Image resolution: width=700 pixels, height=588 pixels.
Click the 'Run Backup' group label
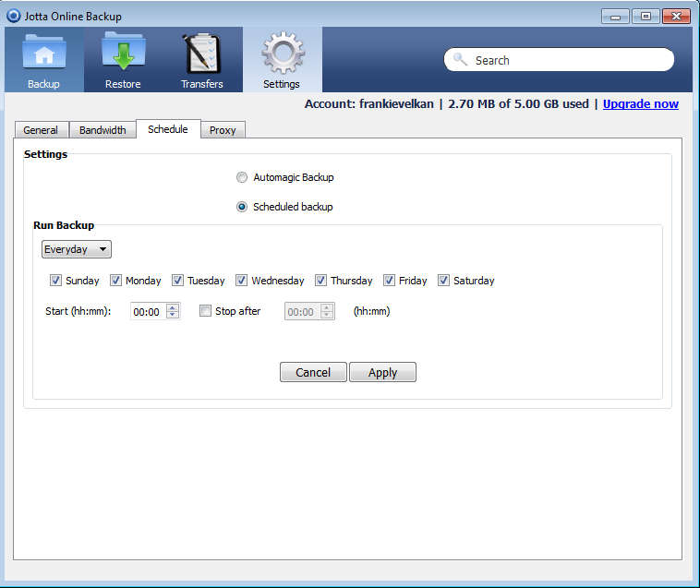[x=64, y=225]
